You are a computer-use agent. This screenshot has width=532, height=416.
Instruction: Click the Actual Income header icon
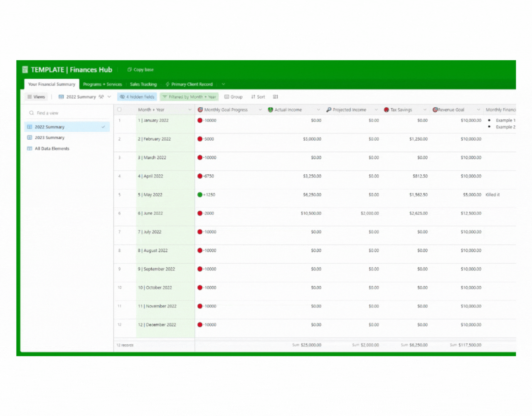tap(271, 110)
